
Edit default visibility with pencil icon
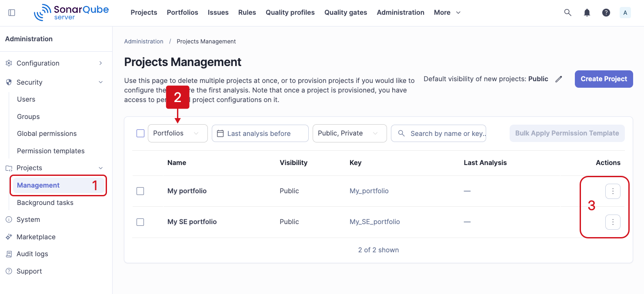pos(559,79)
